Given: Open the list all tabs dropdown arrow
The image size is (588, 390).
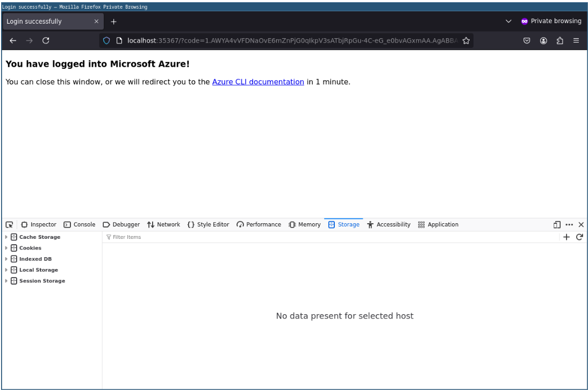Looking at the screenshot, I should click(508, 22).
